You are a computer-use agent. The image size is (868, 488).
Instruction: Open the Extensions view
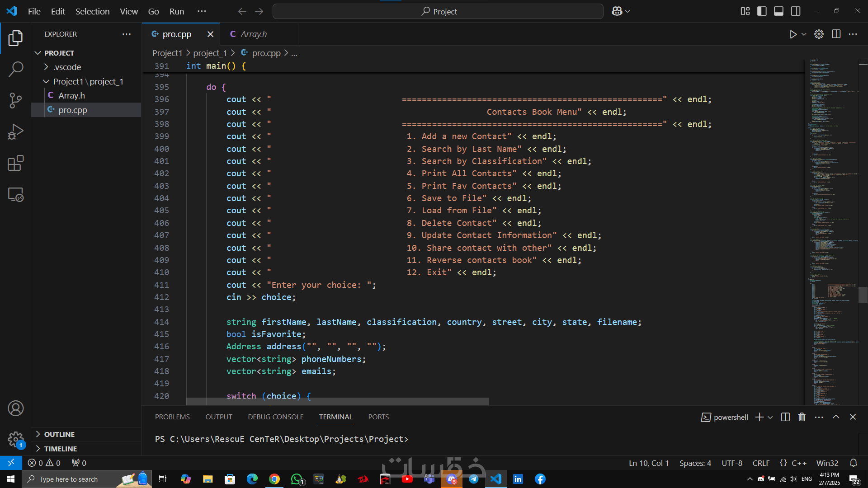pyautogui.click(x=16, y=163)
